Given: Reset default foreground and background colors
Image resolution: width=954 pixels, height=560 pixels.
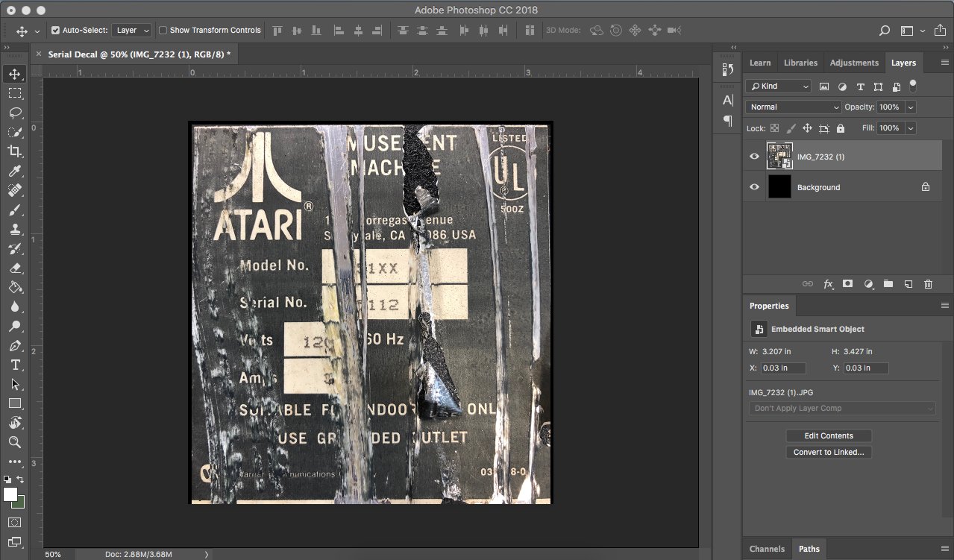Looking at the screenshot, I should point(7,479).
